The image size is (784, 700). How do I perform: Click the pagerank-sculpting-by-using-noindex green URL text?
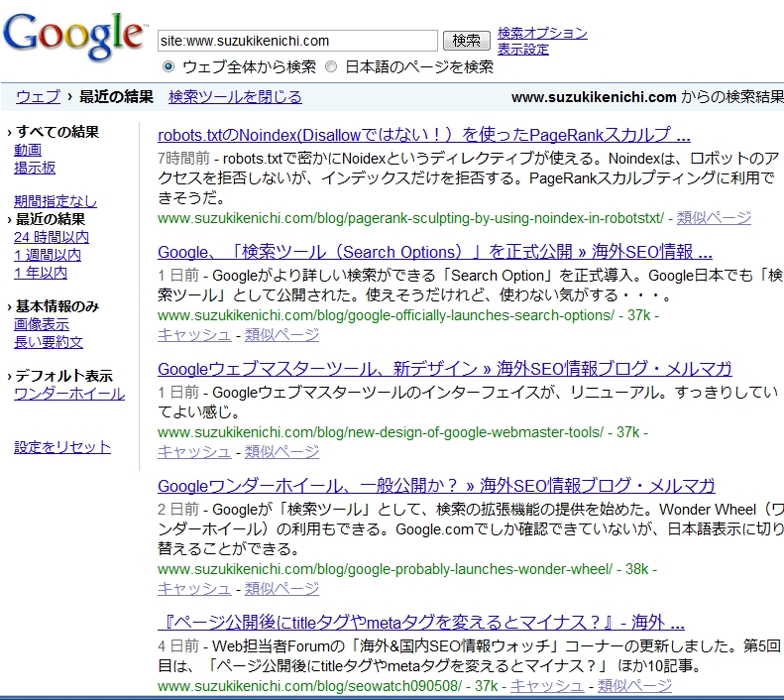(411, 218)
